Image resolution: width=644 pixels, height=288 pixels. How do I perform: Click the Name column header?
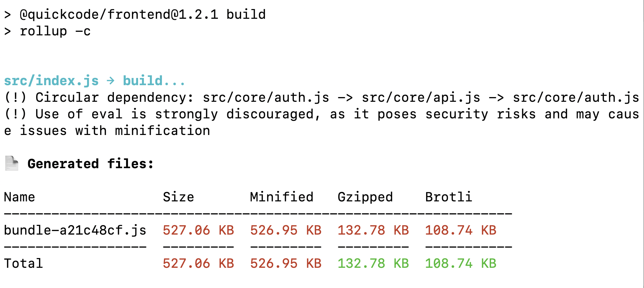pos(20,197)
